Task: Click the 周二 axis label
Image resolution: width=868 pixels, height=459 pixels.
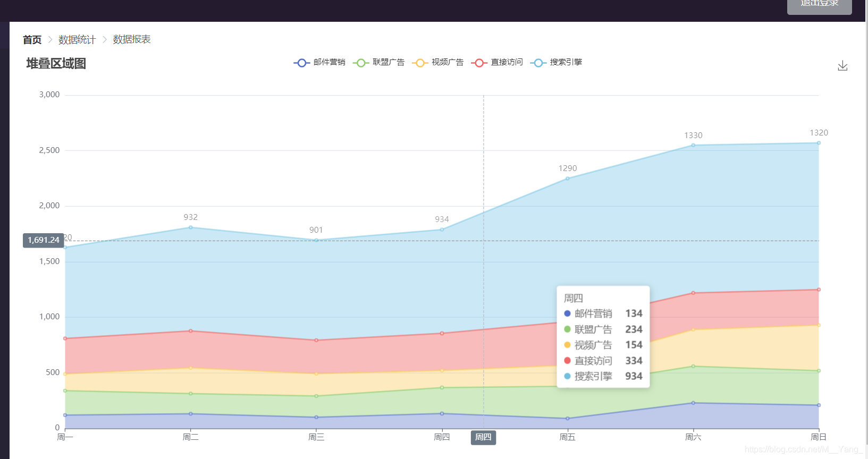Action: pyautogui.click(x=190, y=437)
